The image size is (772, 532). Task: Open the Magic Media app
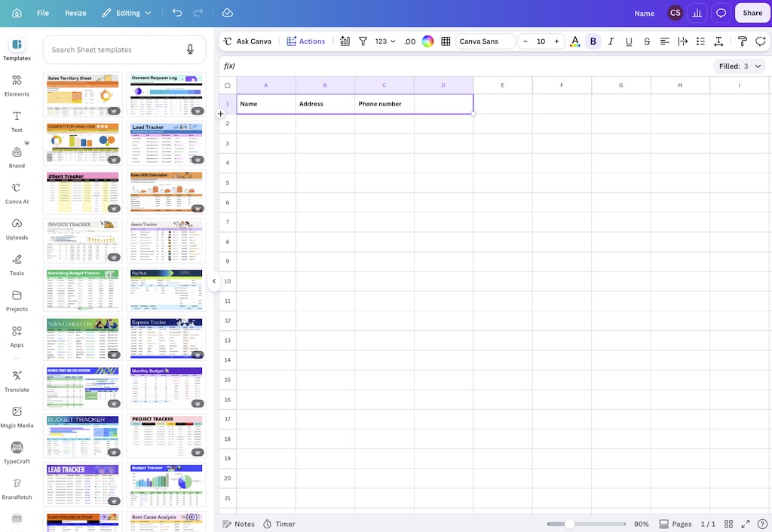[17, 417]
